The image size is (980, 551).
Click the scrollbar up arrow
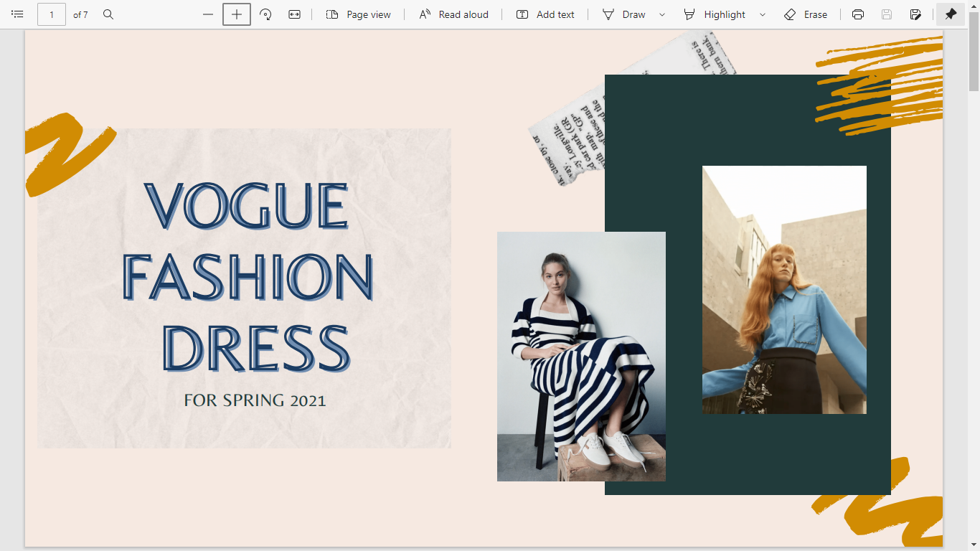[x=974, y=6]
